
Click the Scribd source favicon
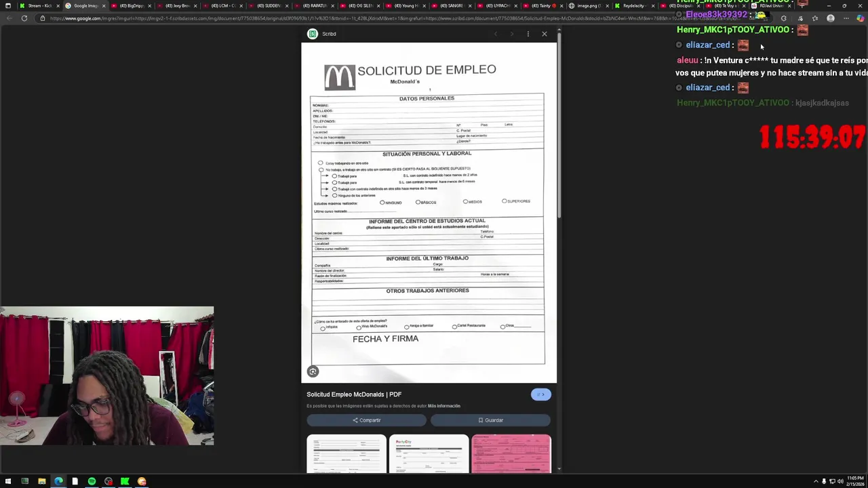pyautogui.click(x=313, y=34)
